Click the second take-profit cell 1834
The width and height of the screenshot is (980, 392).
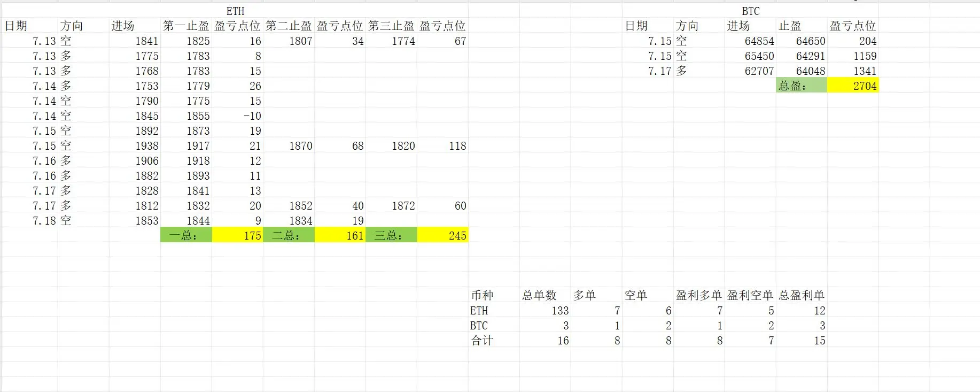tap(289, 220)
